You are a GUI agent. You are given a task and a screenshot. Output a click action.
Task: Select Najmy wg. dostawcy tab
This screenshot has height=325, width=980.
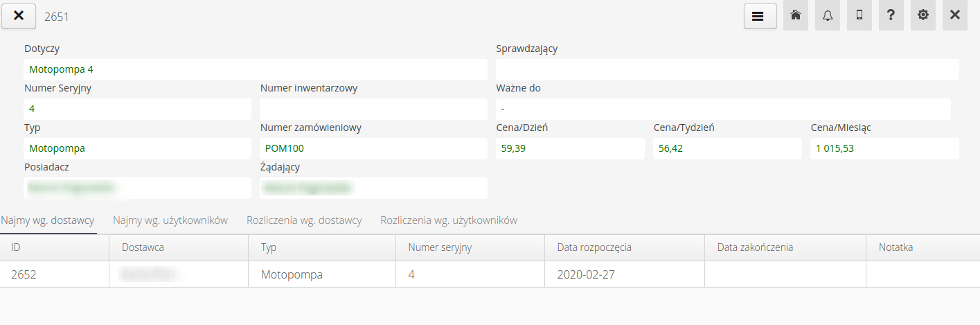pyautogui.click(x=48, y=220)
